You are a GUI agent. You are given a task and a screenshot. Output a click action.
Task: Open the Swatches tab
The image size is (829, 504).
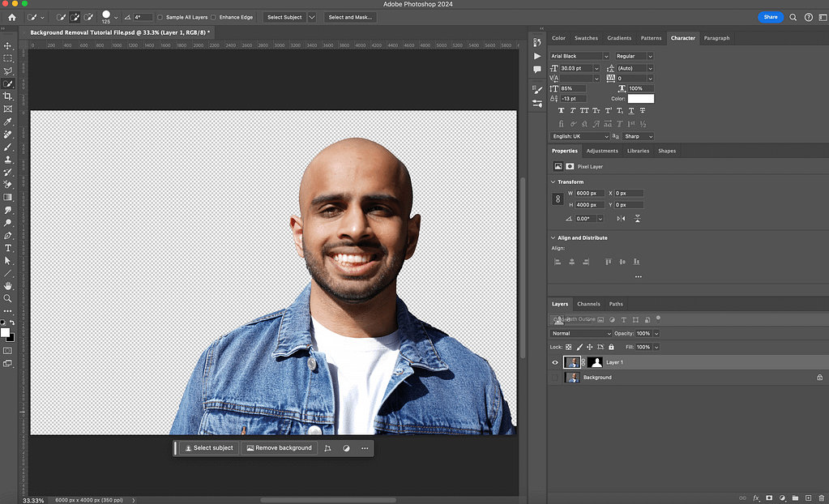tap(586, 38)
